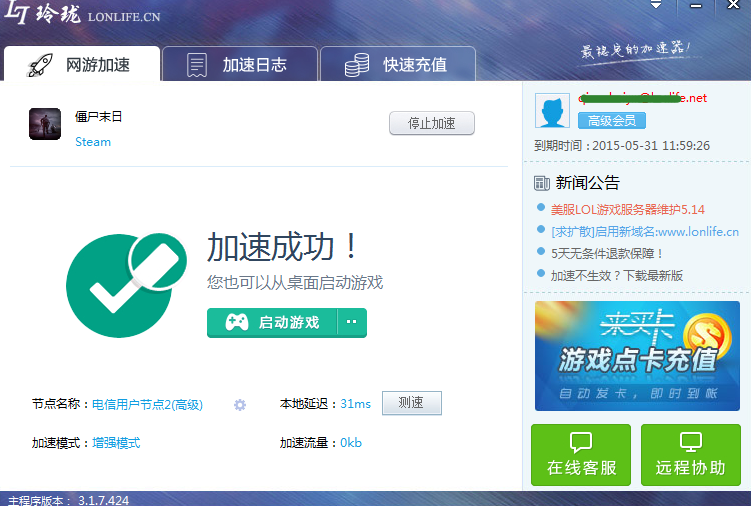Click the user avatar icon
This screenshot has width=751, height=506.
pyautogui.click(x=552, y=110)
